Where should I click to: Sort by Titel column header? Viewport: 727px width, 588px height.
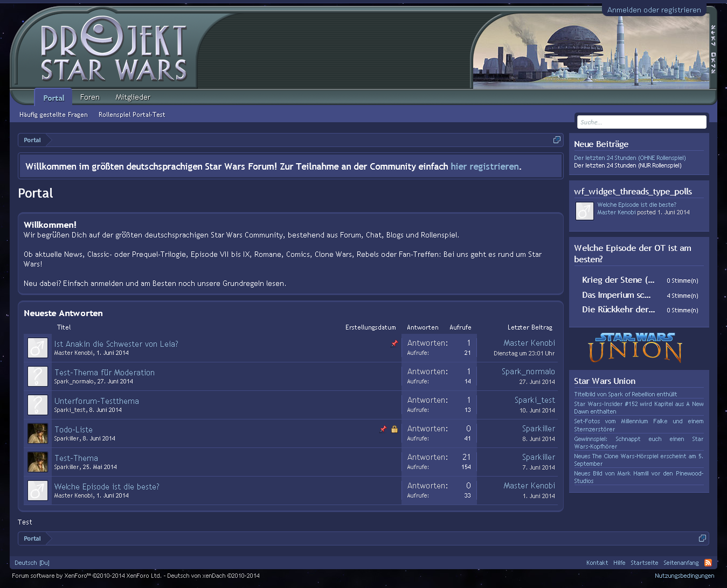tap(64, 327)
